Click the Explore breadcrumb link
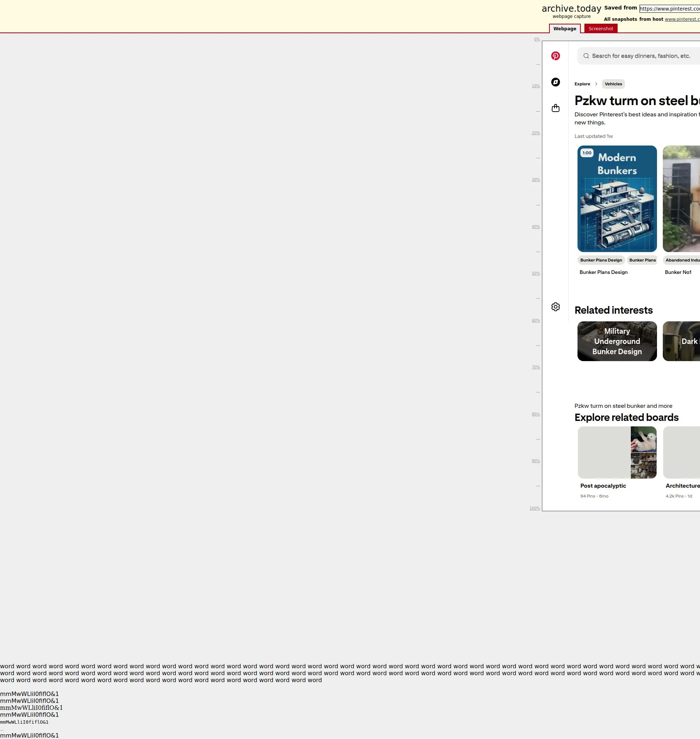This screenshot has width=700, height=739. (582, 84)
